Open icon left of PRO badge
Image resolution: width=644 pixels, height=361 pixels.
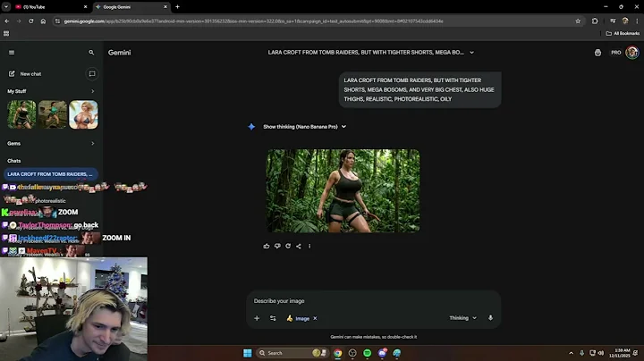597,53
